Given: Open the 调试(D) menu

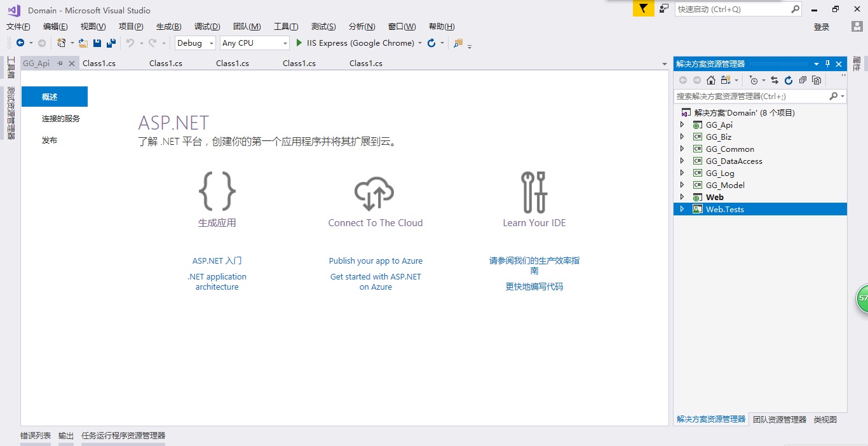Looking at the screenshot, I should 207,27.
